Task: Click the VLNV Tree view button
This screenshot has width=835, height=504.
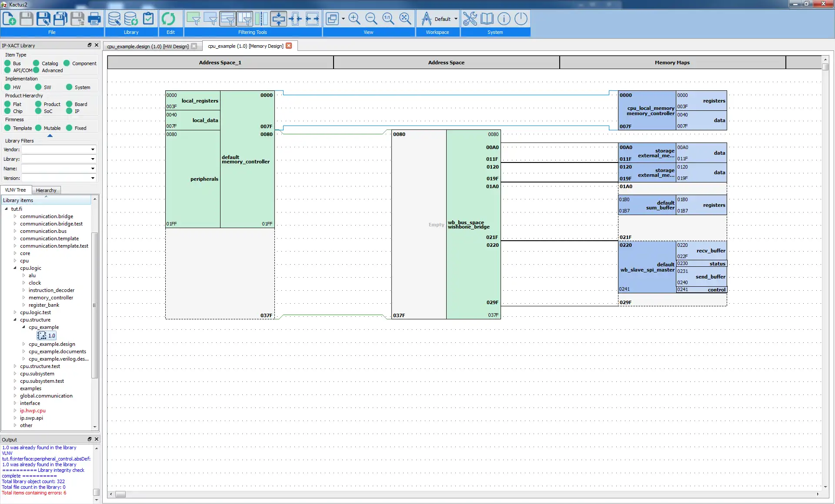Action: click(x=16, y=189)
